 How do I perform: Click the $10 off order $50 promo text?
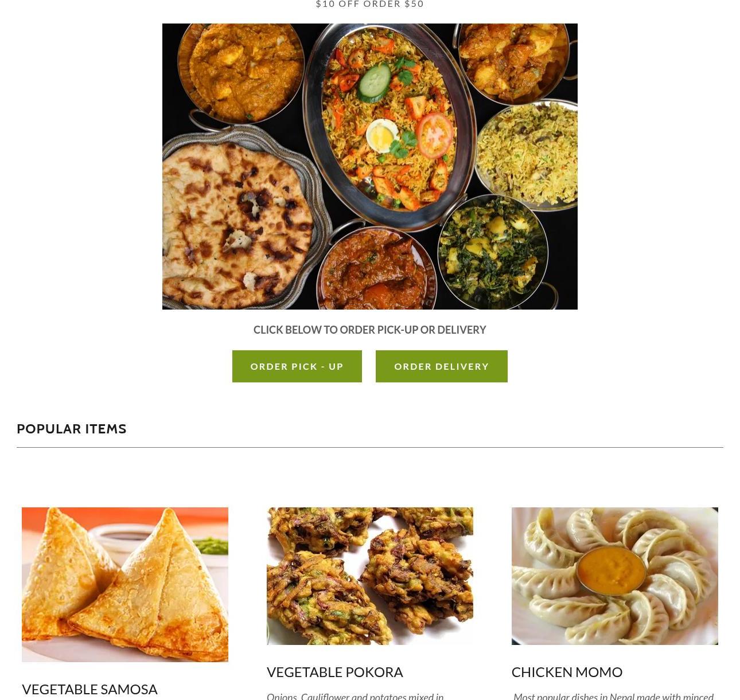click(x=370, y=4)
